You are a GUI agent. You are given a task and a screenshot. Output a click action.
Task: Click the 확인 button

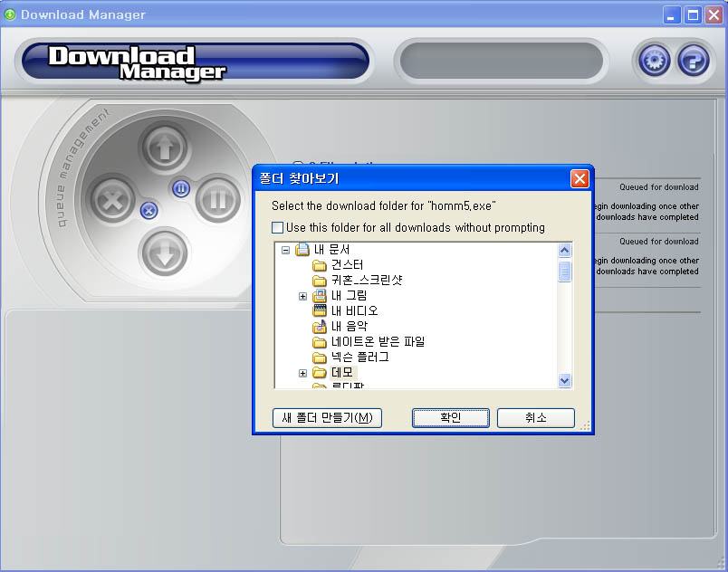tap(450, 417)
